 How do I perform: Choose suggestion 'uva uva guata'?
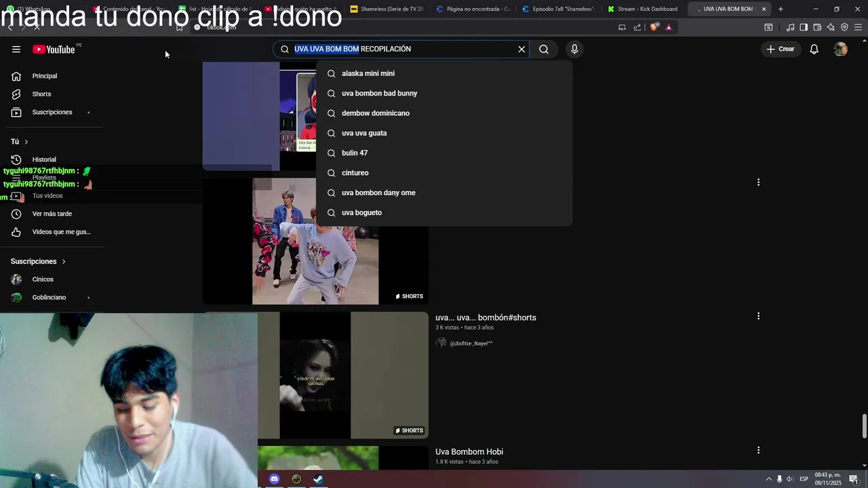tap(444, 133)
